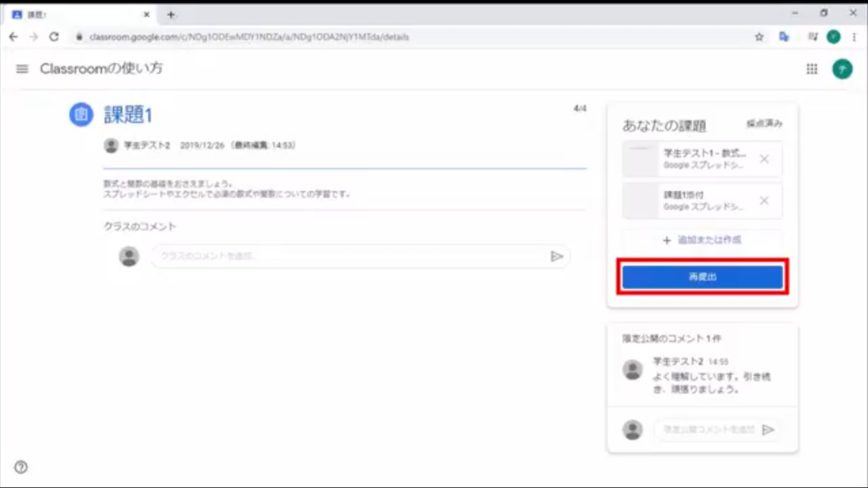Click the browser forward arrow
This screenshot has width=868, height=488.
coord(34,36)
